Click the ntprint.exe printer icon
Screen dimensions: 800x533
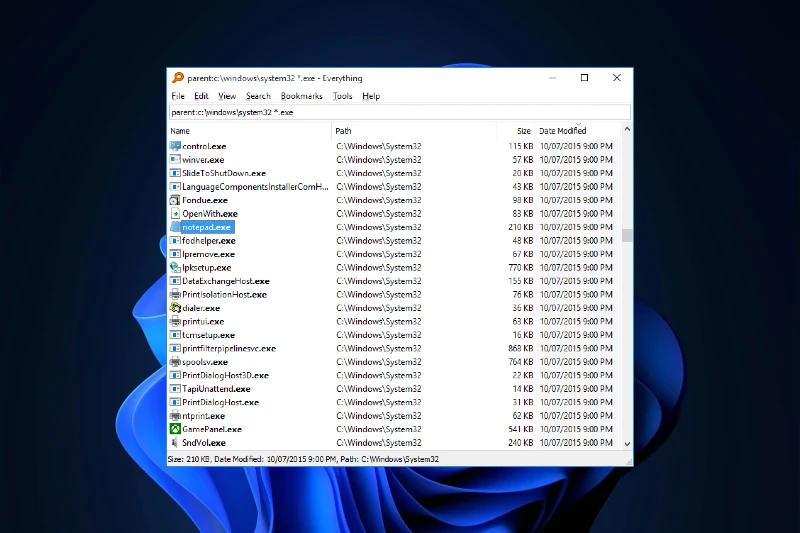175,416
